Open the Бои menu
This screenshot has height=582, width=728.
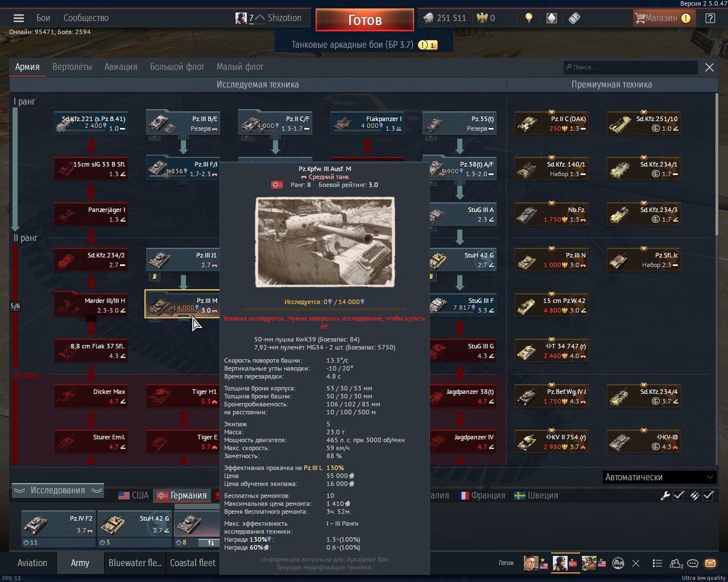pyautogui.click(x=43, y=18)
